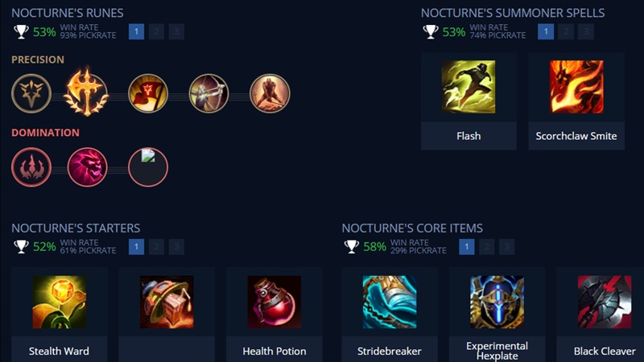Click the broken image rune slot

148,167
